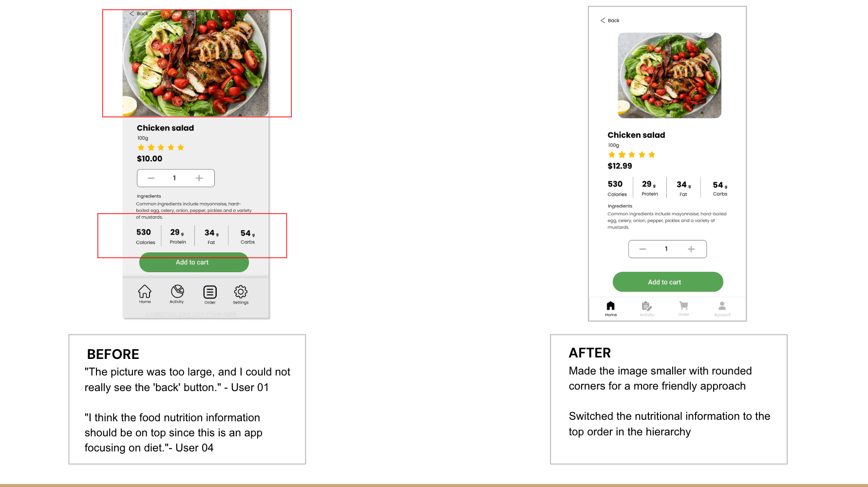Click star rating under $12.99 Chicken salad

click(632, 155)
